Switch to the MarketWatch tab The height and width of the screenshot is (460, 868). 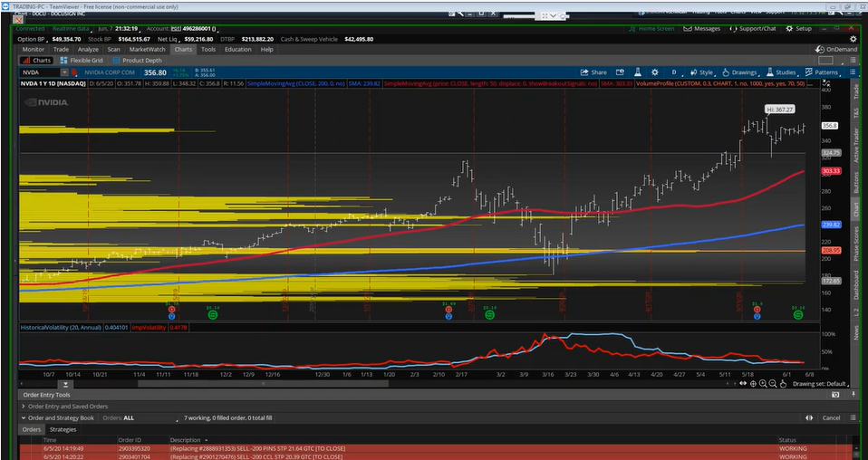tap(147, 50)
